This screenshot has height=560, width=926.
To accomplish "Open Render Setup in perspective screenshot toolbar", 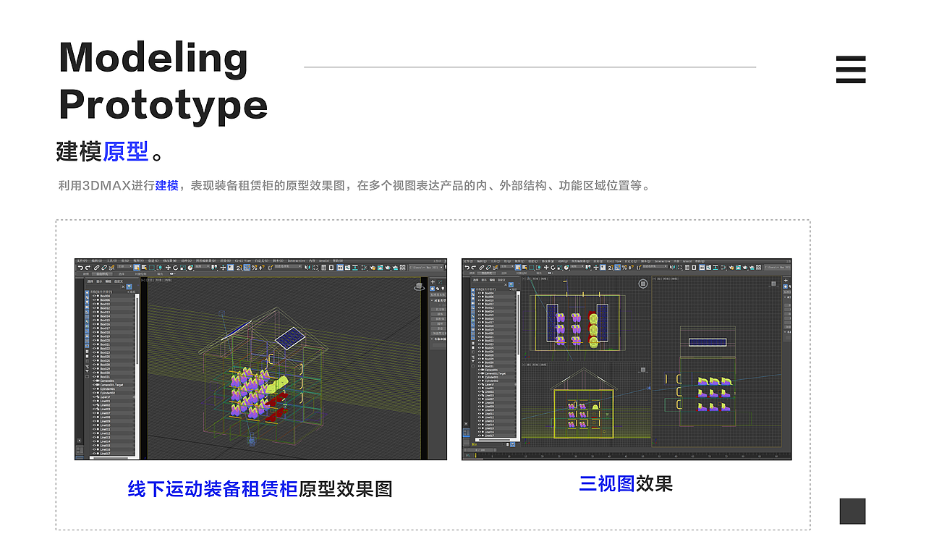I will (373, 268).
